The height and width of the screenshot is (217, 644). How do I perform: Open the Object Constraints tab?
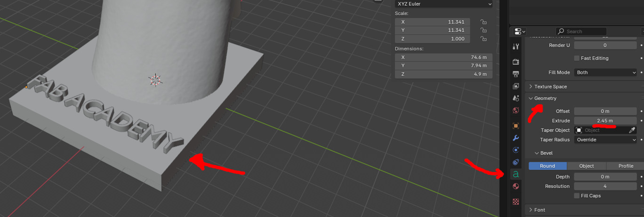point(516,162)
